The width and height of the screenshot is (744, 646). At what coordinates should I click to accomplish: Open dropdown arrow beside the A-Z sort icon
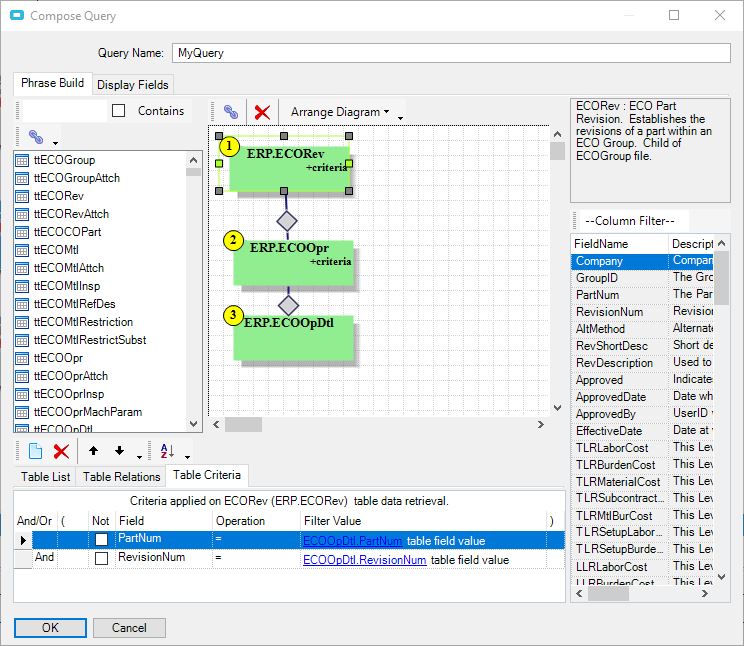(187, 455)
